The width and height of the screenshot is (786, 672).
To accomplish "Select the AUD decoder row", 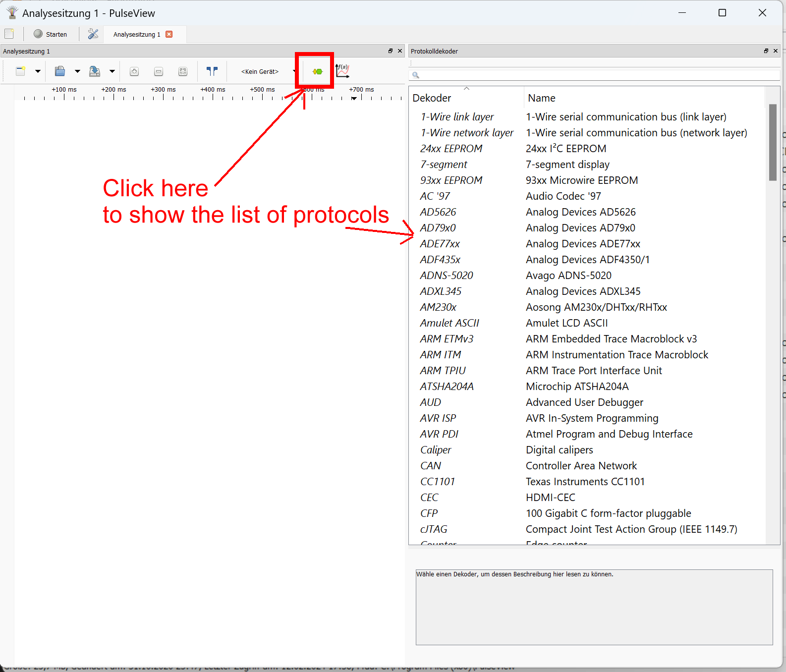I will click(x=587, y=402).
